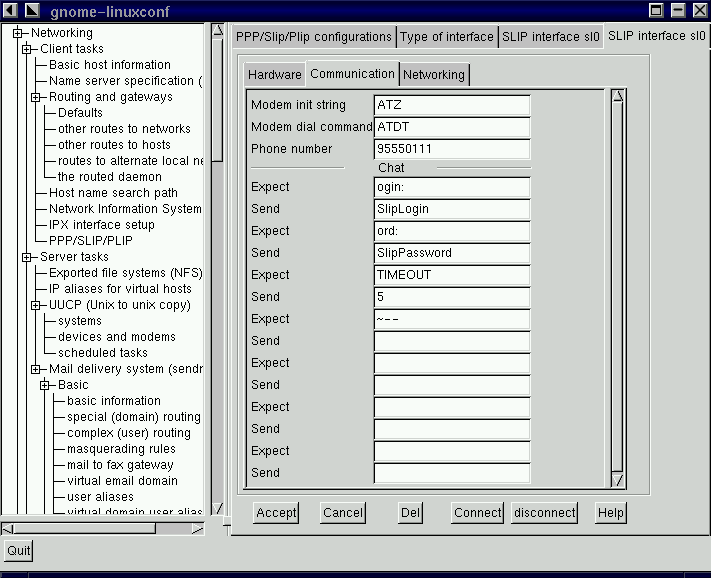Click the Cancel button

pos(343,513)
